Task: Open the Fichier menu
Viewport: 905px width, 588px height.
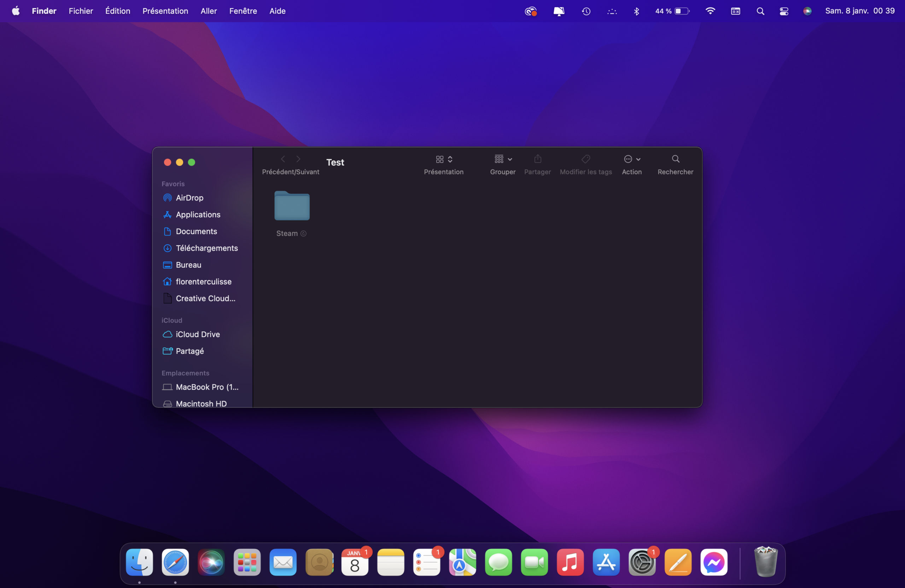Action: pos(81,11)
